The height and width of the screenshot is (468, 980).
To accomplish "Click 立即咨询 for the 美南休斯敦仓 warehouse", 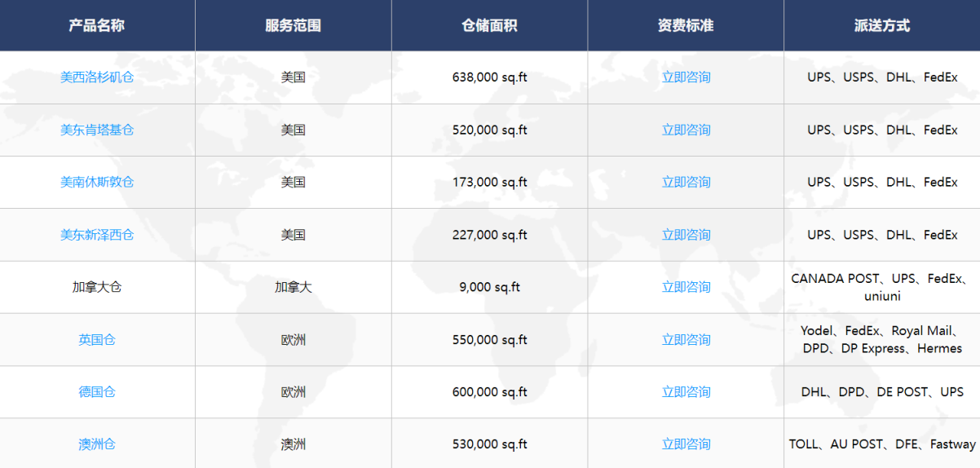I will click(686, 182).
